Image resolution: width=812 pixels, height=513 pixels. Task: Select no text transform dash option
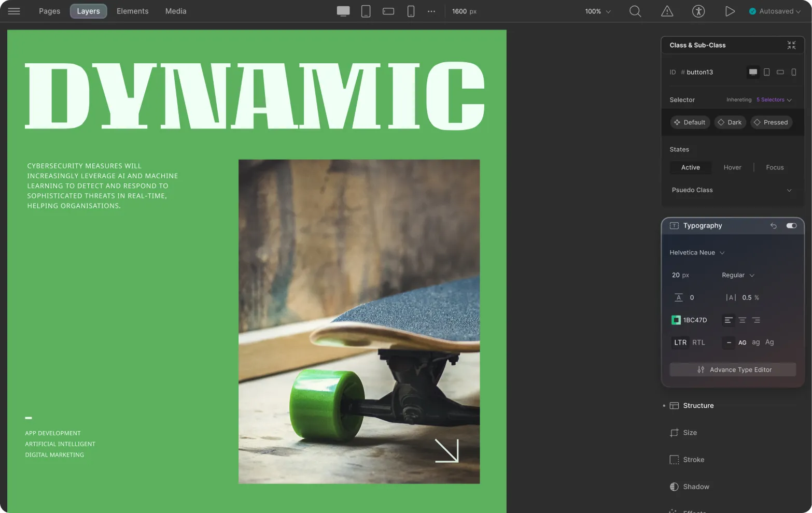coord(729,343)
